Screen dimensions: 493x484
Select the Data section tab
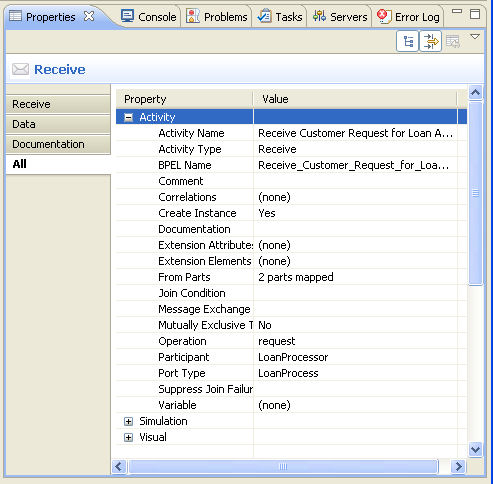[x=58, y=124]
